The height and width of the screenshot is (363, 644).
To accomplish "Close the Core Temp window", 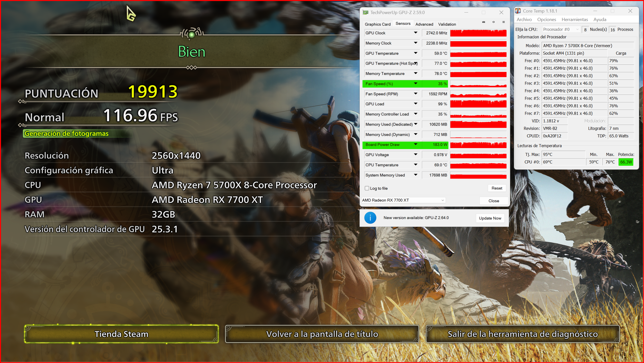I will pyautogui.click(x=630, y=11).
